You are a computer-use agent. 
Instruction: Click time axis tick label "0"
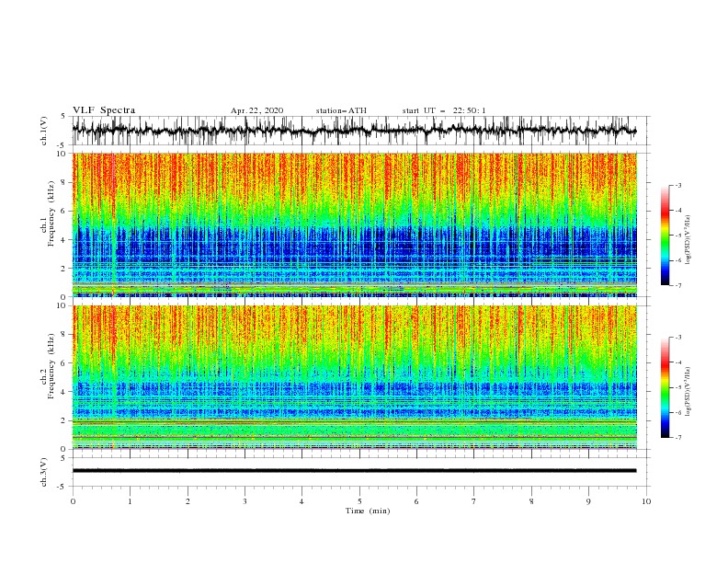pos(73,501)
